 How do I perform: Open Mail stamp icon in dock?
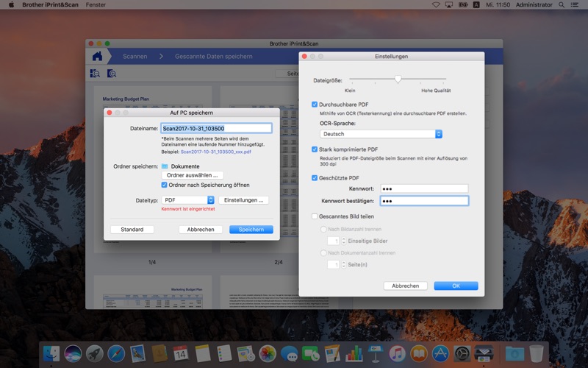137,353
